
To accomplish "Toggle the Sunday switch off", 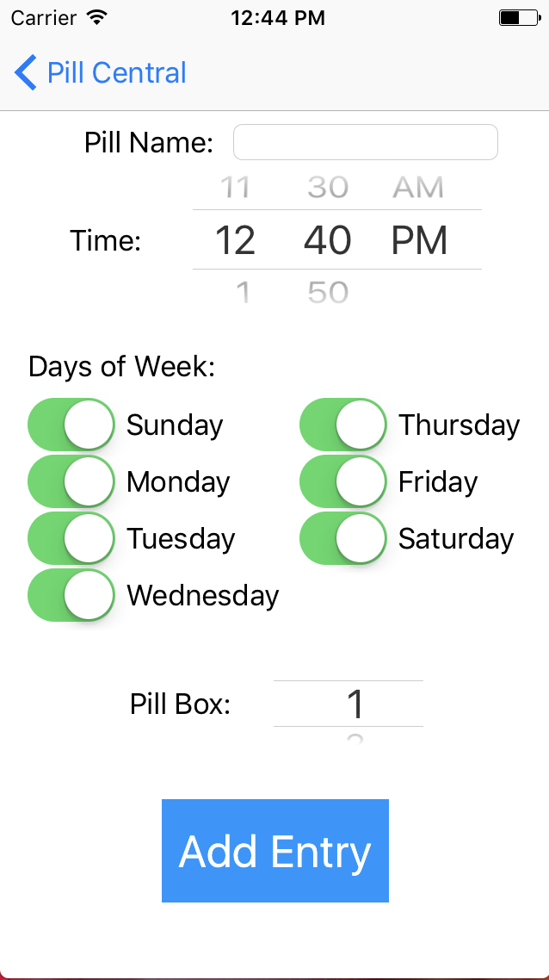I will coord(71,425).
